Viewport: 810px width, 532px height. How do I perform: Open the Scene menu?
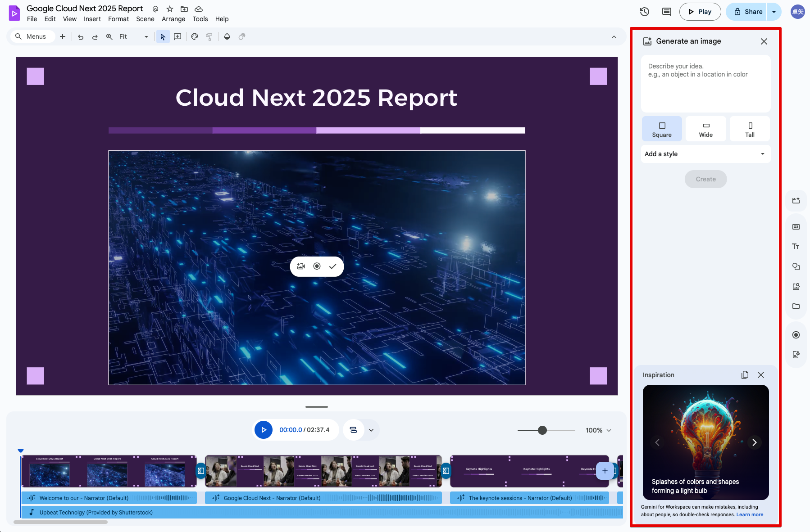pos(145,19)
